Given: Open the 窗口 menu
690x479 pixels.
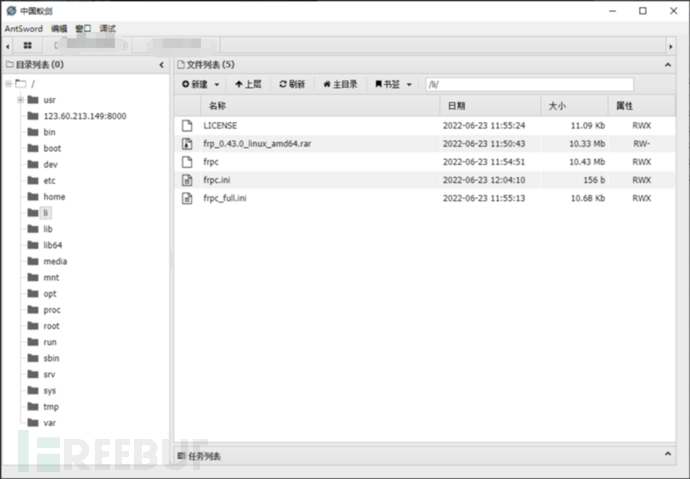Looking at the screenshot, I should click(83, 29).
